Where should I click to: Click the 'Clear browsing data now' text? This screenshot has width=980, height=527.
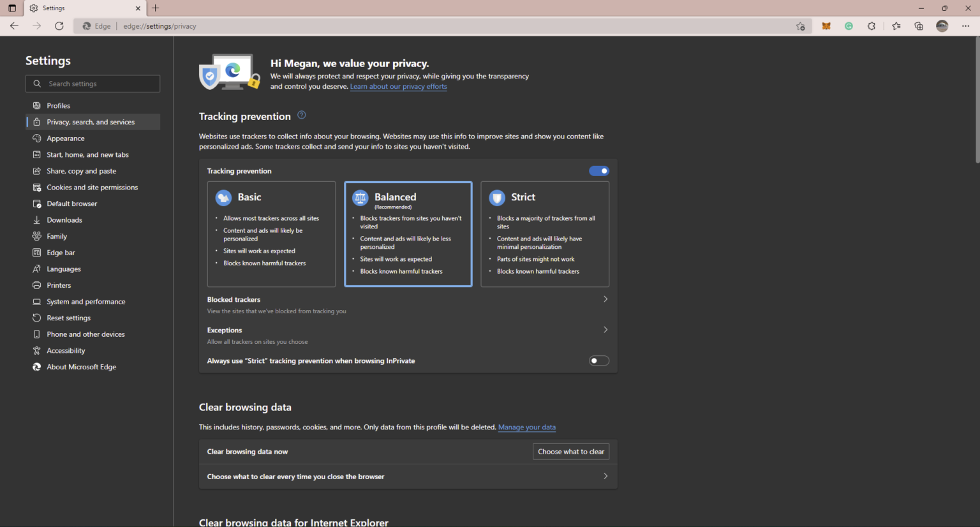pyautogui.click(x=248, y=452)
